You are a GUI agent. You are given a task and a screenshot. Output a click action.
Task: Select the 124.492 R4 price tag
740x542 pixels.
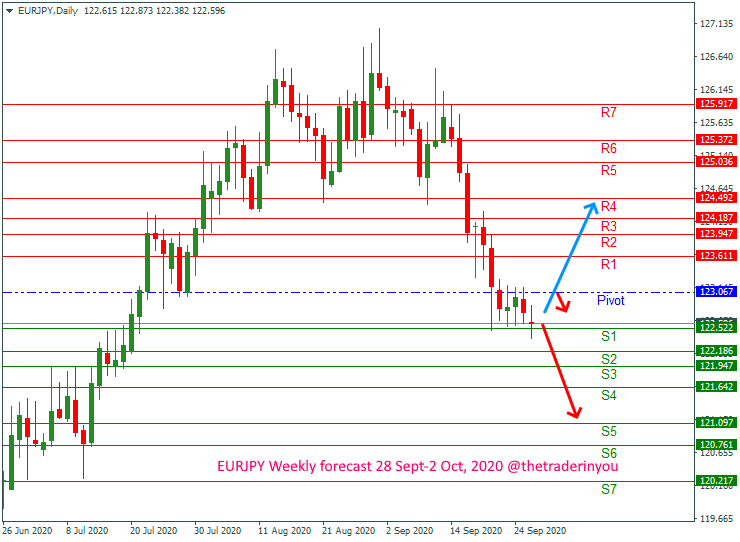pyautogui.click(x=716, y=198)
